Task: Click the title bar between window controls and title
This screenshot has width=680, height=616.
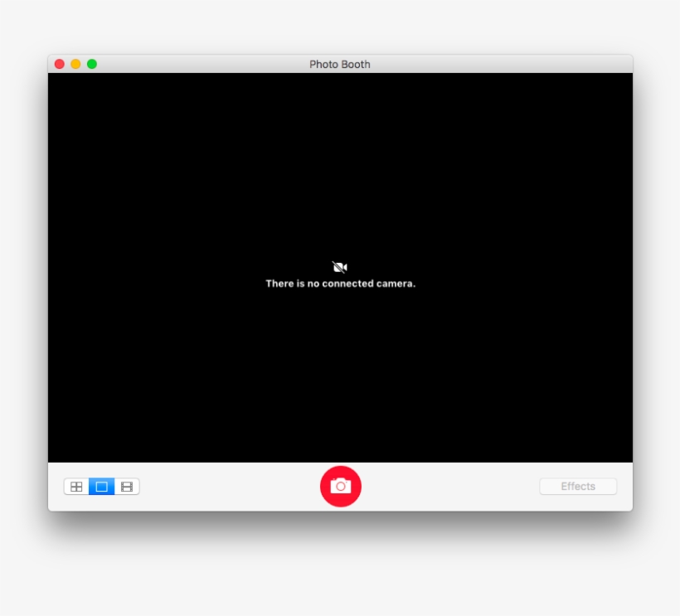Action: pyautogui.click(x=199, y=64)
